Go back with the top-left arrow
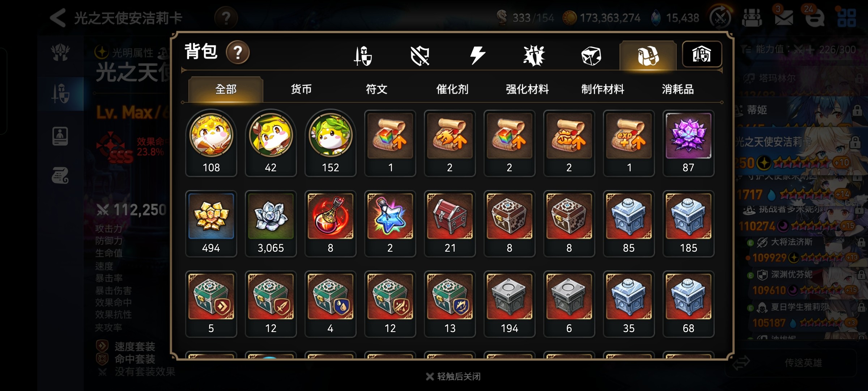 click(x=58, y=17)
